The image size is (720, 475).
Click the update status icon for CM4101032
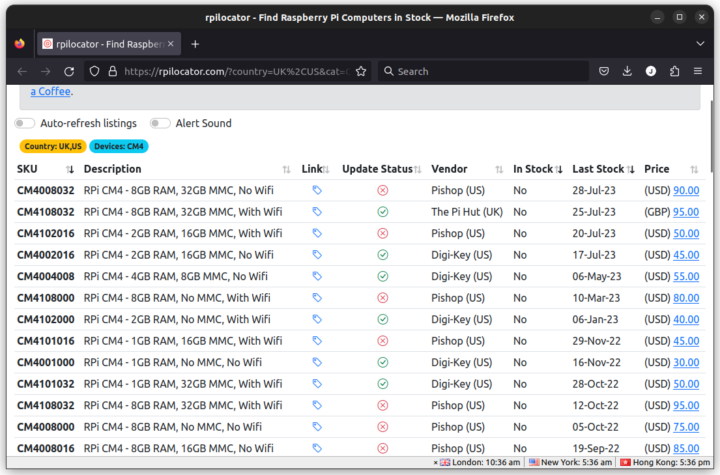(382, 384)
